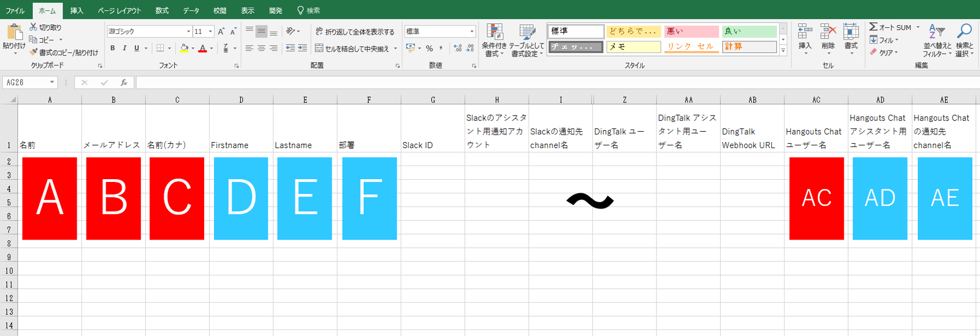Click the Insert Function fx icon
The height and width of the screenshot is (336, 980).
(124, 82)
